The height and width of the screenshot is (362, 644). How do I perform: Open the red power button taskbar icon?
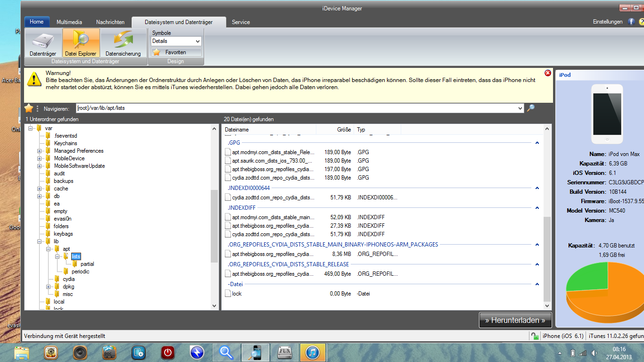(168, 352)
